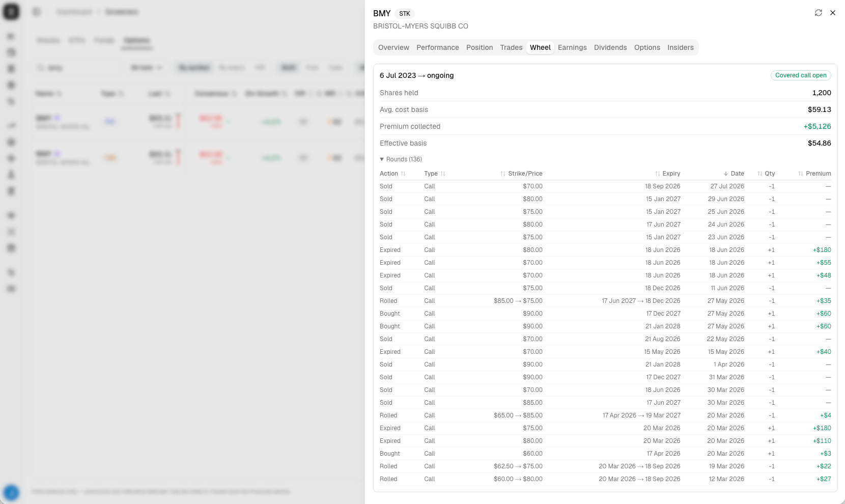Click the descending arrow beside Date header
This screenshot has width=845, height=504.
[726, 174]
